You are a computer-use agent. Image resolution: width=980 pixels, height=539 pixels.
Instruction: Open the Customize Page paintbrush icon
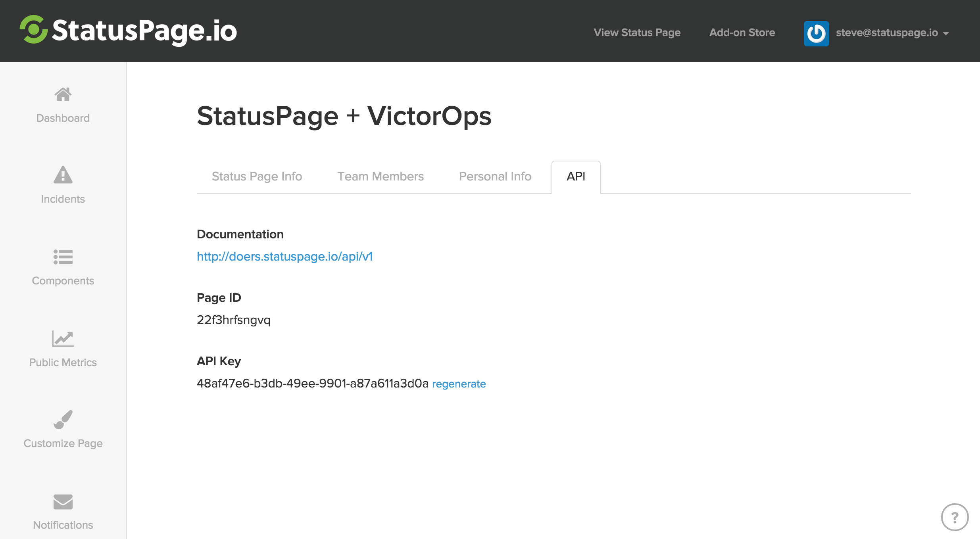63,420
